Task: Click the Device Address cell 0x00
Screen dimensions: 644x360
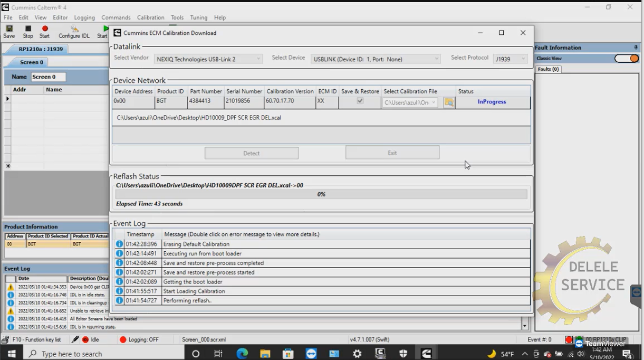Action: tap(133, 102)
